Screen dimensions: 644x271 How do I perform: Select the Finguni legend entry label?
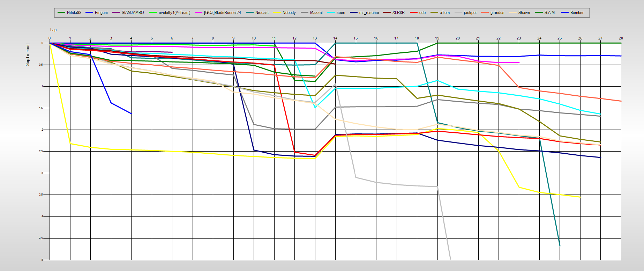point(101,13)
